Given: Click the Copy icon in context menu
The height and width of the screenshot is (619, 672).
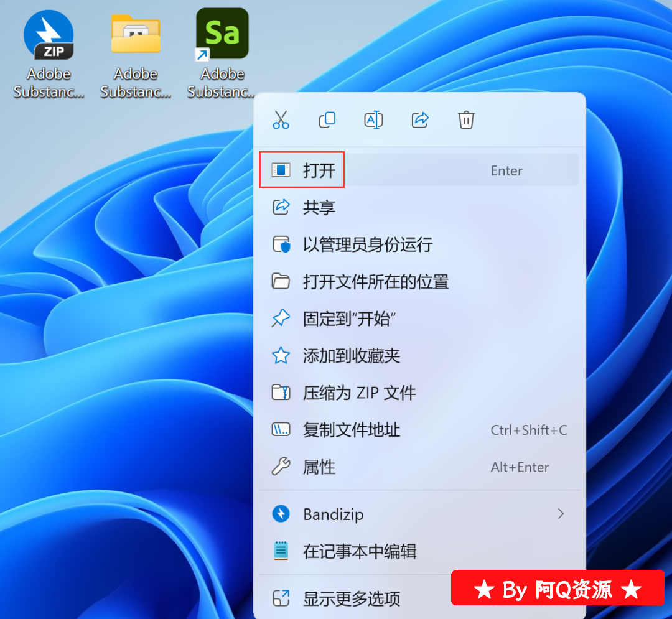Looking at the screenshot, I should [327, 119].
